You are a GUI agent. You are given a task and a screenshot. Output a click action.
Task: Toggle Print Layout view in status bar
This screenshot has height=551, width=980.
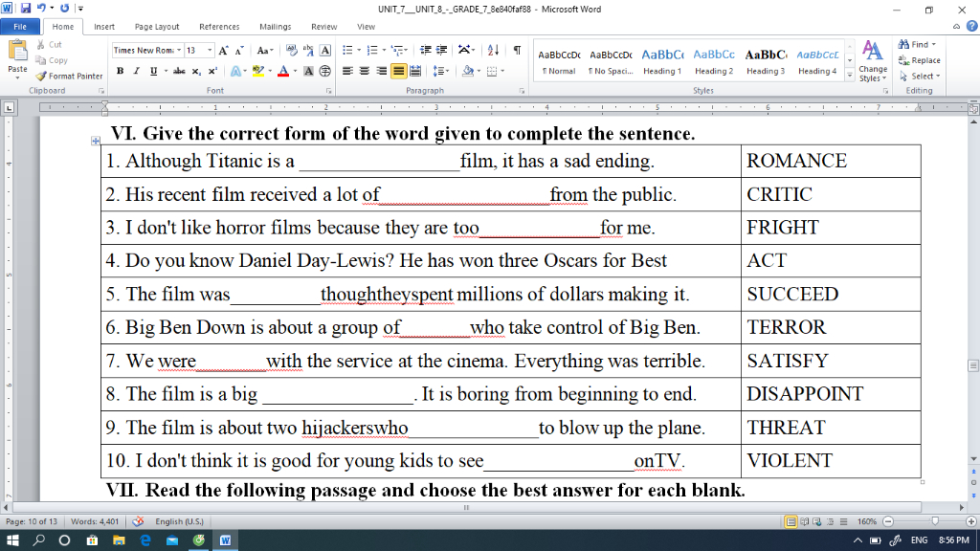pyautogui.click(x=791, y=521)
